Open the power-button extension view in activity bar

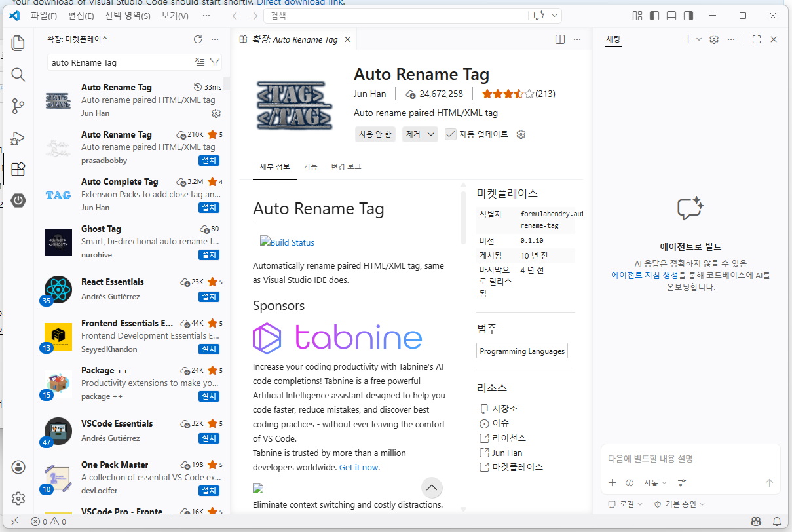pos(18,200)
